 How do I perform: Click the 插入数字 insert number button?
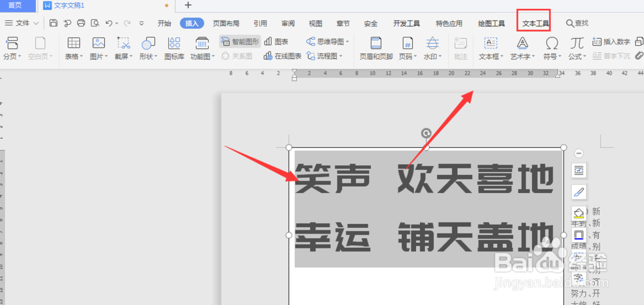click(611, 41)
